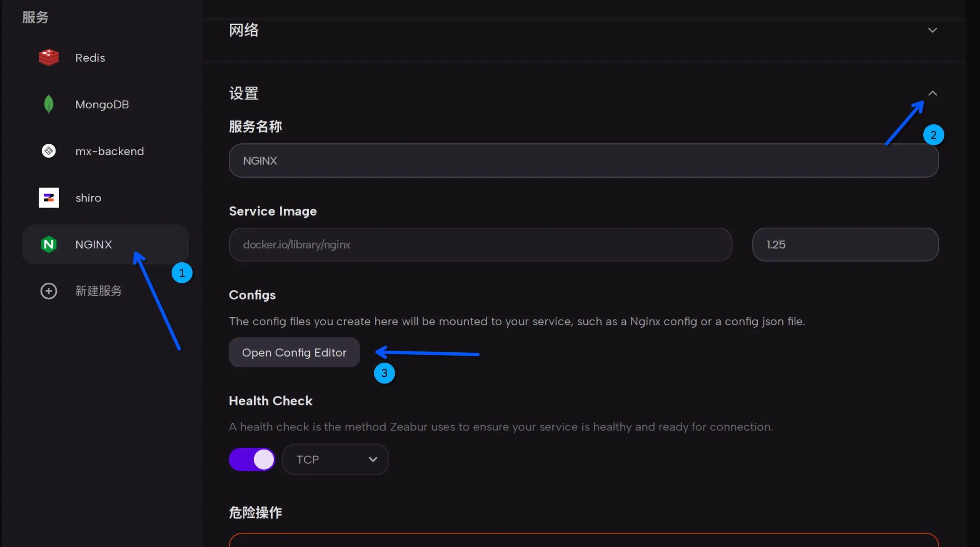Click the MongoDB leaf icon
The height and width of the screenshot is (547, 980).
pos(48,104)
